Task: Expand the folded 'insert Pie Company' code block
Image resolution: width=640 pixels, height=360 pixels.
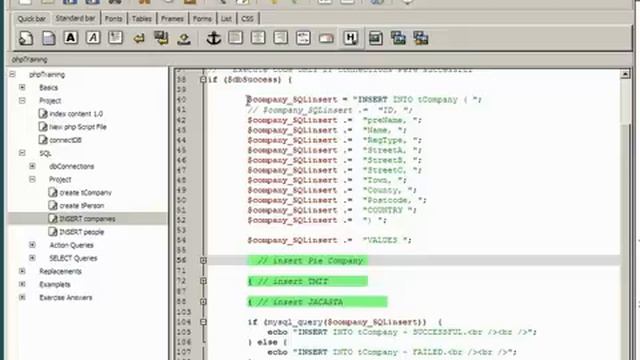Action: [203, 260]
